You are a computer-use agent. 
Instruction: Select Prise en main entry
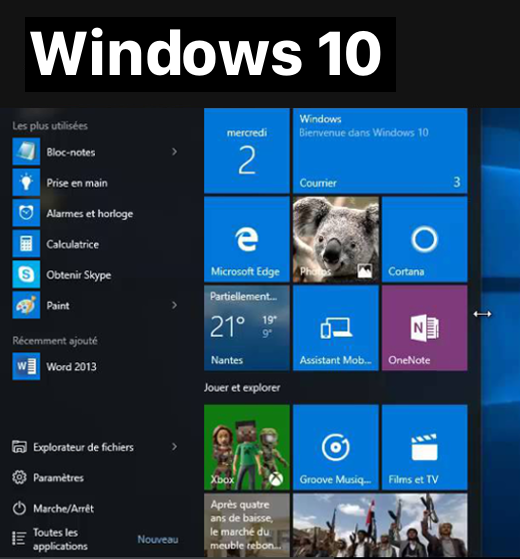click(77, 183)
